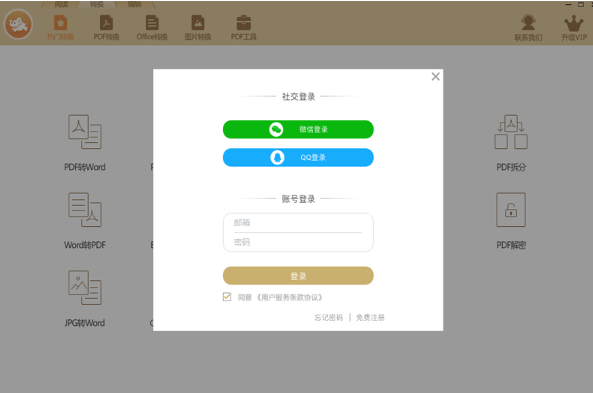Select the JPG转Word conversion icon
The image size is (593, 393).
pyautogui.click(x=85, y=288)
